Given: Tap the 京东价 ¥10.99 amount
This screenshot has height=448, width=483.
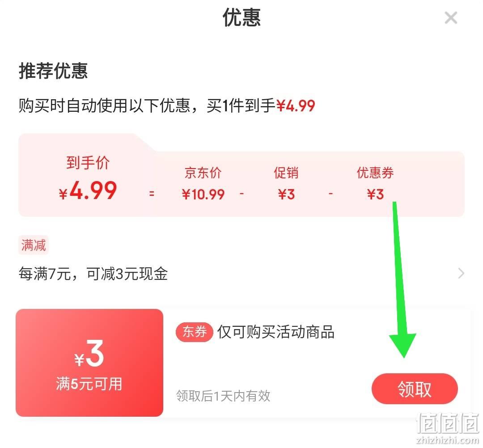Looking at the screenshot, I should point(203,194).
